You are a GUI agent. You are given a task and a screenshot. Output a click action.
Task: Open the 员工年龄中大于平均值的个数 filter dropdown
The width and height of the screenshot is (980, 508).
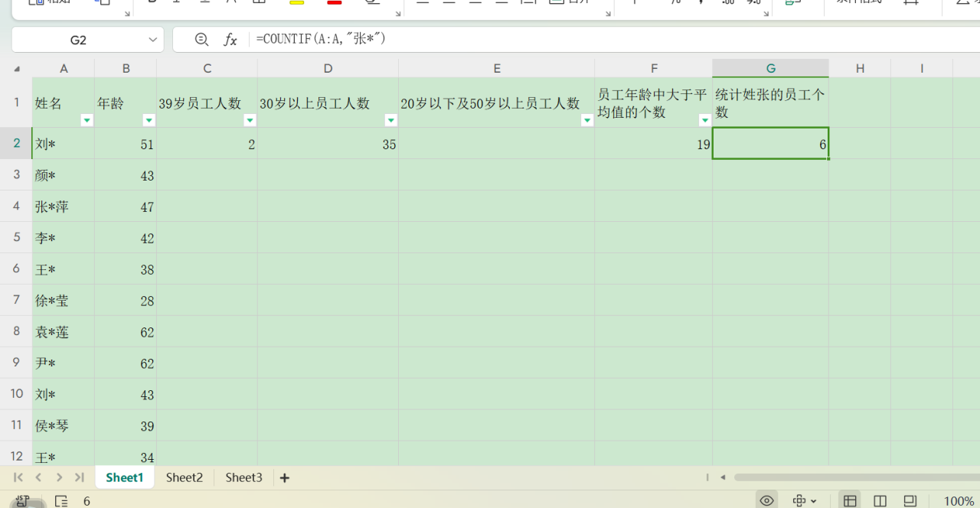pos(705,120)
